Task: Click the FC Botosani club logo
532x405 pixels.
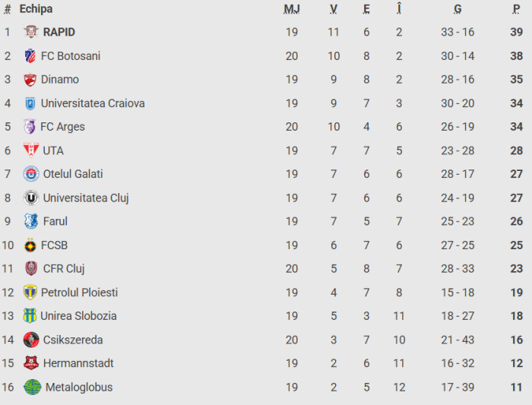Action: [30, 55]
